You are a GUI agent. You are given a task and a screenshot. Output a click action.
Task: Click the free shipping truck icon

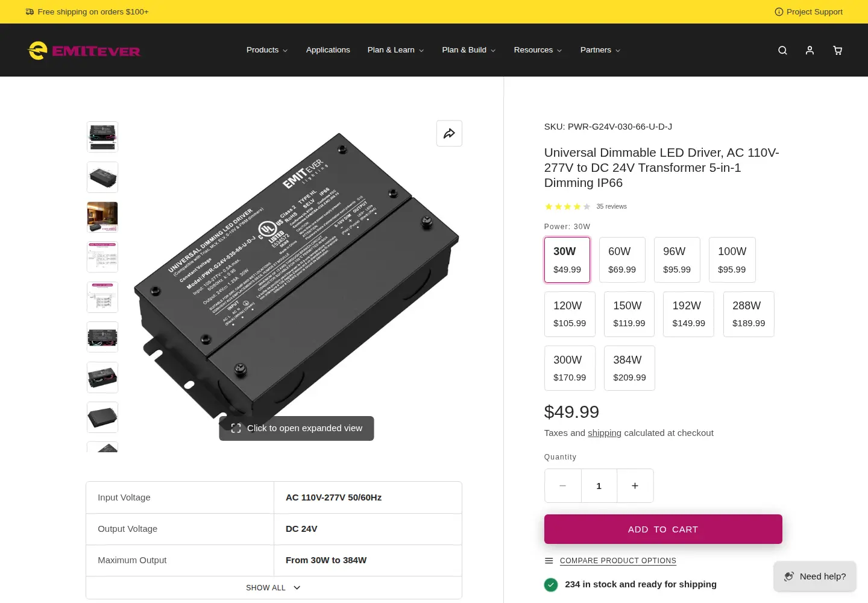(x=30, y=11)
